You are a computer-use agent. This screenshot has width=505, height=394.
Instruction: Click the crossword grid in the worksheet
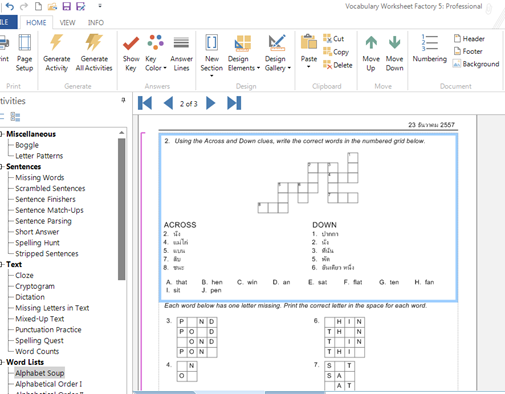pyautogui.click(x=308, y=183)
